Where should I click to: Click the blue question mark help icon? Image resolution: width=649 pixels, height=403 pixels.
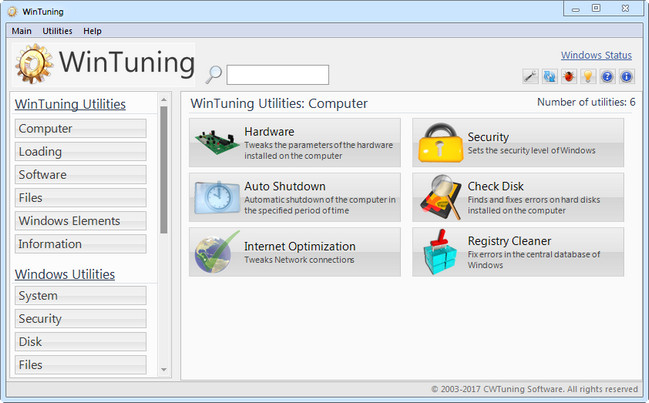coord(607,77)
